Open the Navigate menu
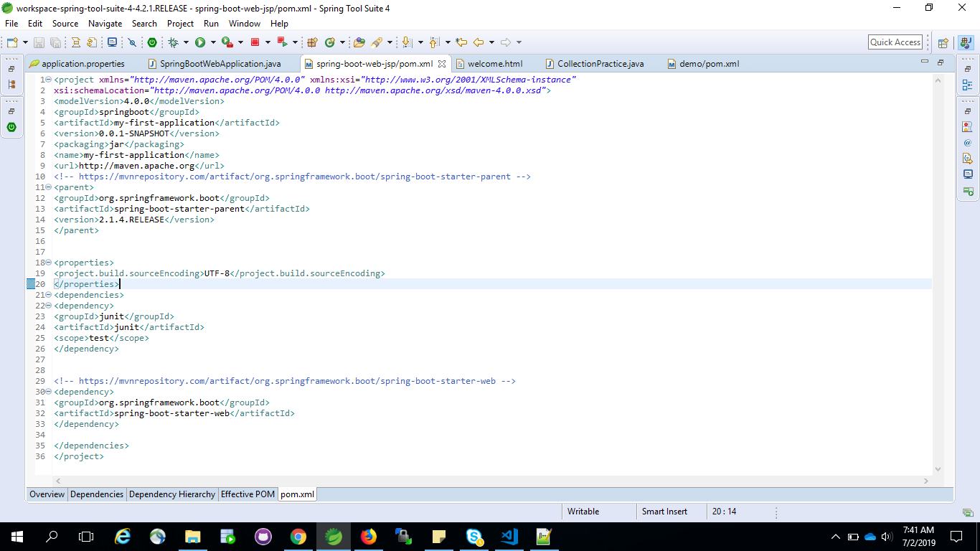 click(105, 23)
